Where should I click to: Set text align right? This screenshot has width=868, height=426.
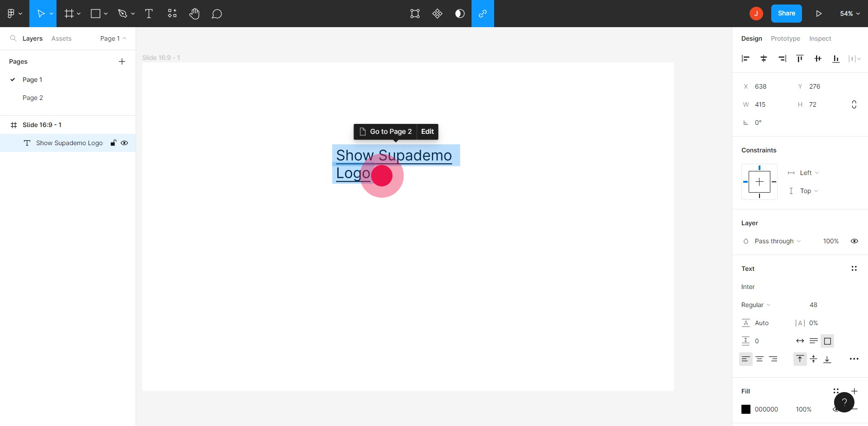click(774, 359)
